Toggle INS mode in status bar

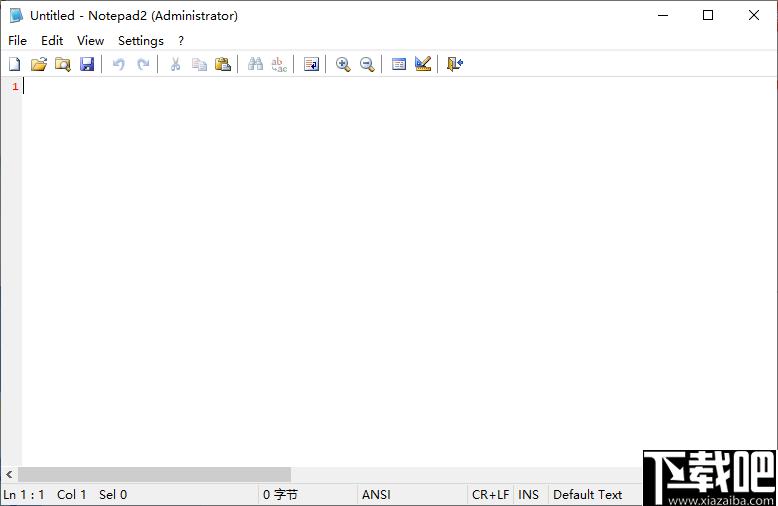point(528,495)
